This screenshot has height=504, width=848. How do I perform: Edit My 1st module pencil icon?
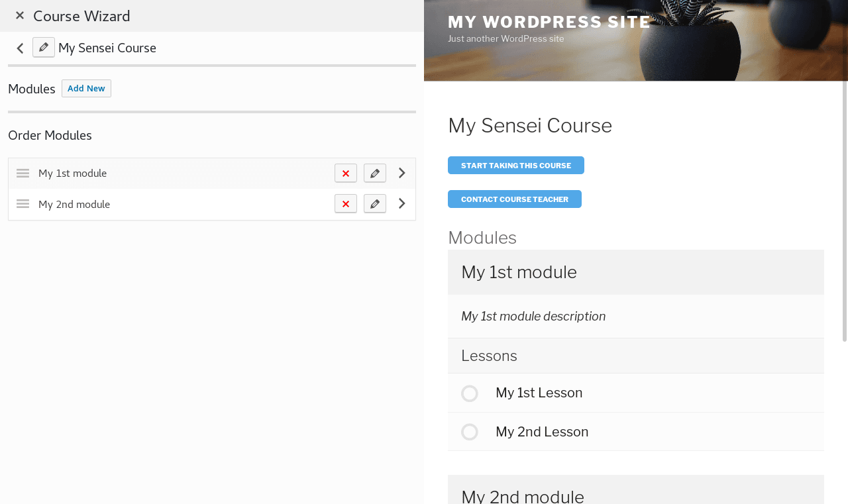[x=374, y=174]
